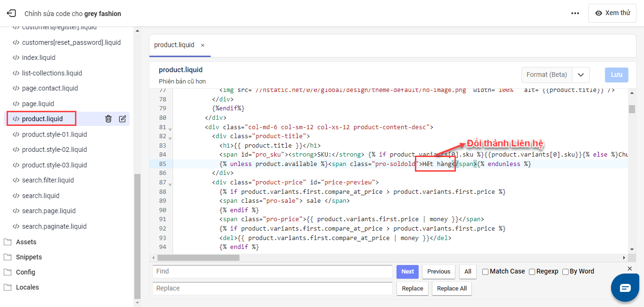Expand the Format (Beta) dropdown arrow

(581, 75)
